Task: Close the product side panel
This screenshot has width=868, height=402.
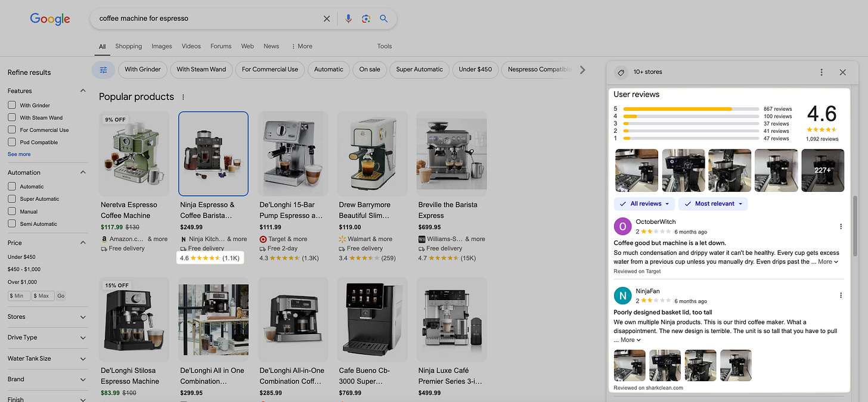Action: 842,72
